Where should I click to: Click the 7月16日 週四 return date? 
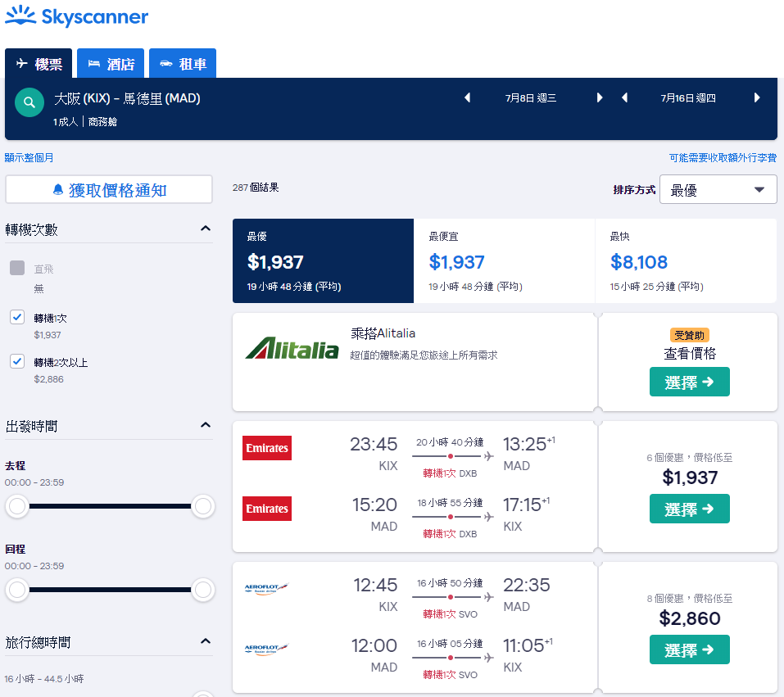(688, 98)
